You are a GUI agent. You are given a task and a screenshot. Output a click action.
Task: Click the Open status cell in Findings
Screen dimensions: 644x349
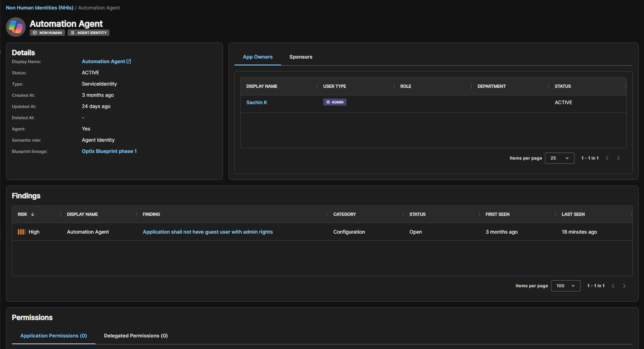[416, 232]
